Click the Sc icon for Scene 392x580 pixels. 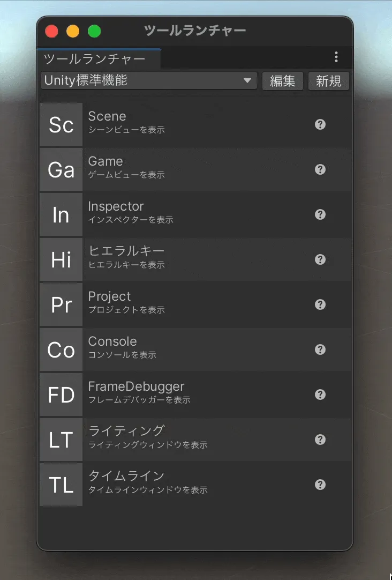click(61, 125)
